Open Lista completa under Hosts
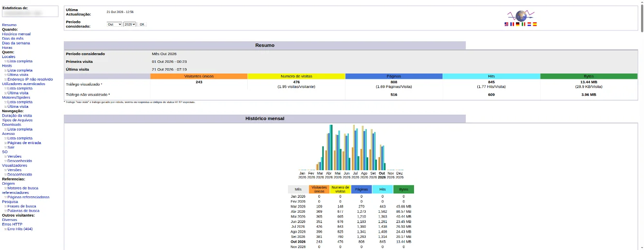The height and width of the screenshot is (250, 644). [20, 70]
